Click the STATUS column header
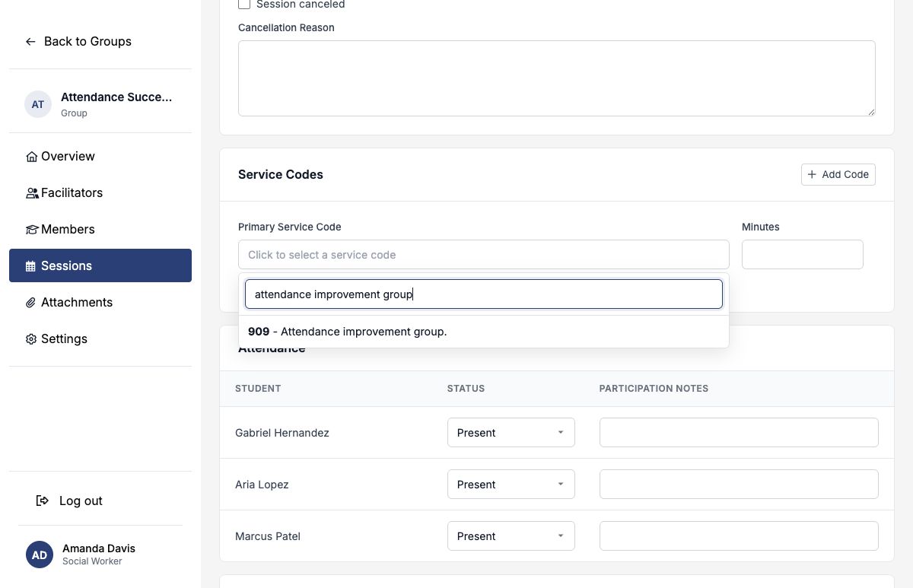Image resolution: width=913 pixels, height=588 pixels. pos(466,389)
